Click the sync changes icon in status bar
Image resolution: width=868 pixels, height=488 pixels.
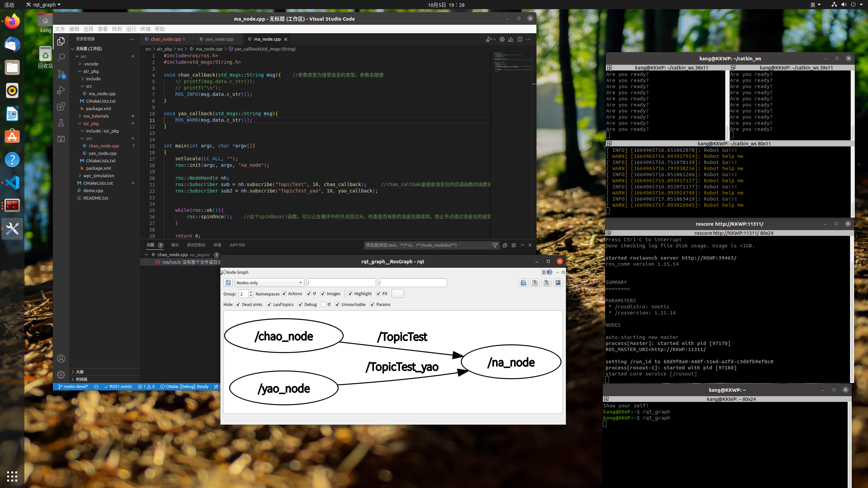[x=96, y=387]
